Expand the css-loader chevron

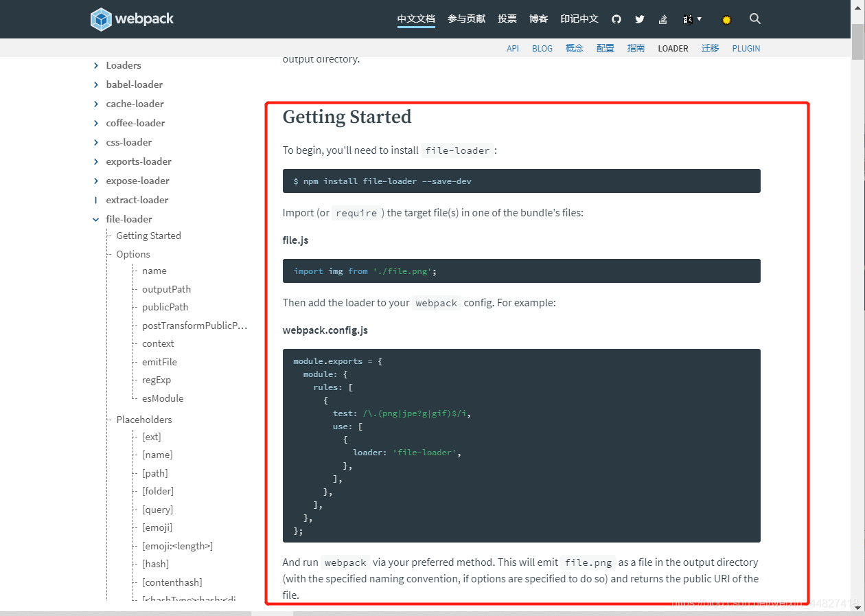coord(95,142)
